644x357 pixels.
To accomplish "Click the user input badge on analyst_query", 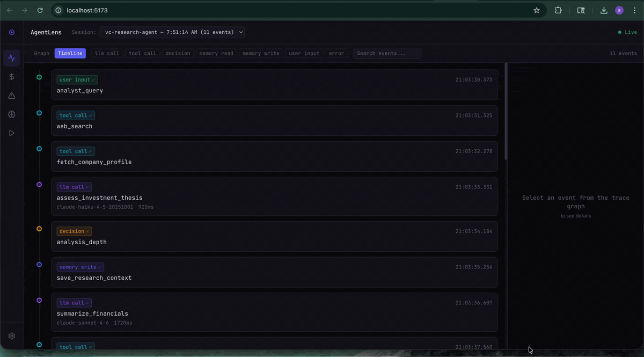I will [x=77, y=80].
